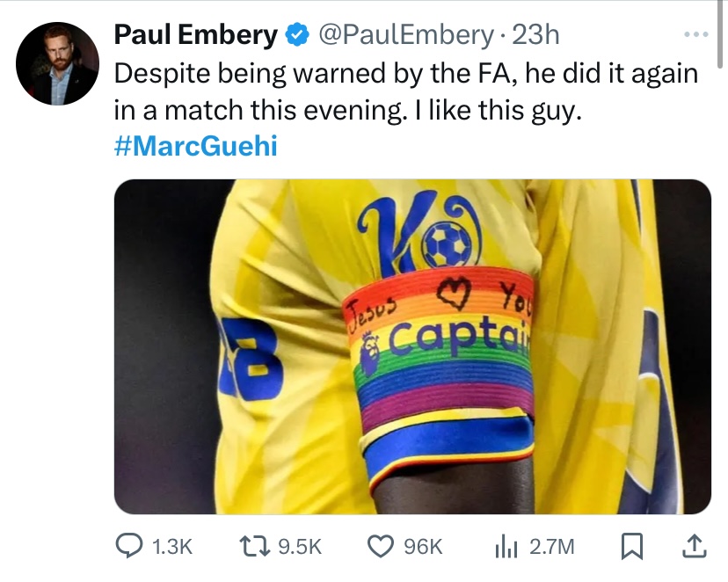
Task: Click the reply speech bubble icon
Action: (x=131, y=546)
